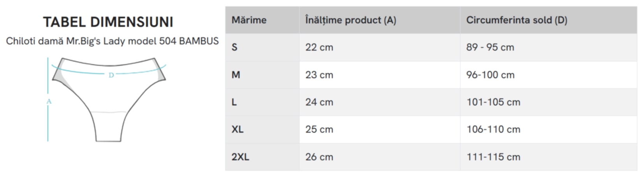
Task: Click the 22 cm height cell
Action: [319, 47]
